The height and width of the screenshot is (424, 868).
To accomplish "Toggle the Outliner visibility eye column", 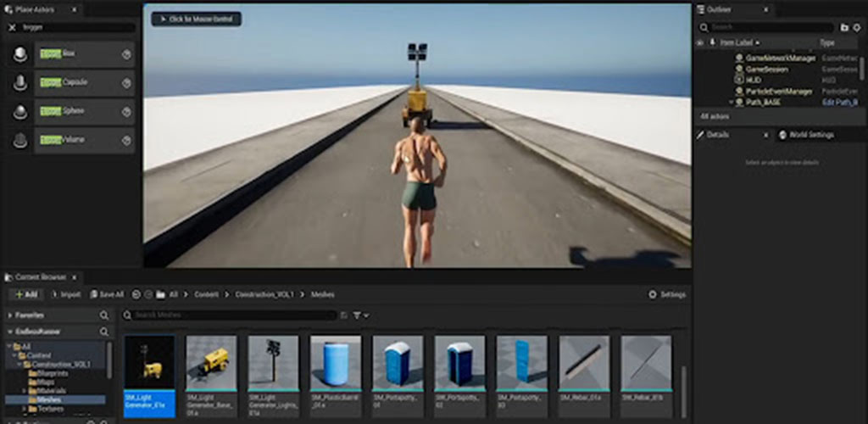I will pos(700,42).
